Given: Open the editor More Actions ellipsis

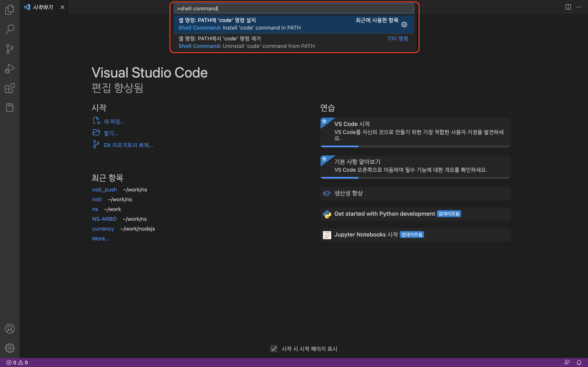Looking at the screenshot, I should click(x=579, y=7).
